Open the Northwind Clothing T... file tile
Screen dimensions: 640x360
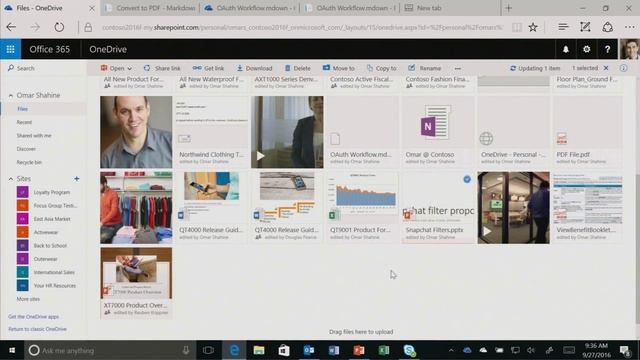click(x=211, y=132)
